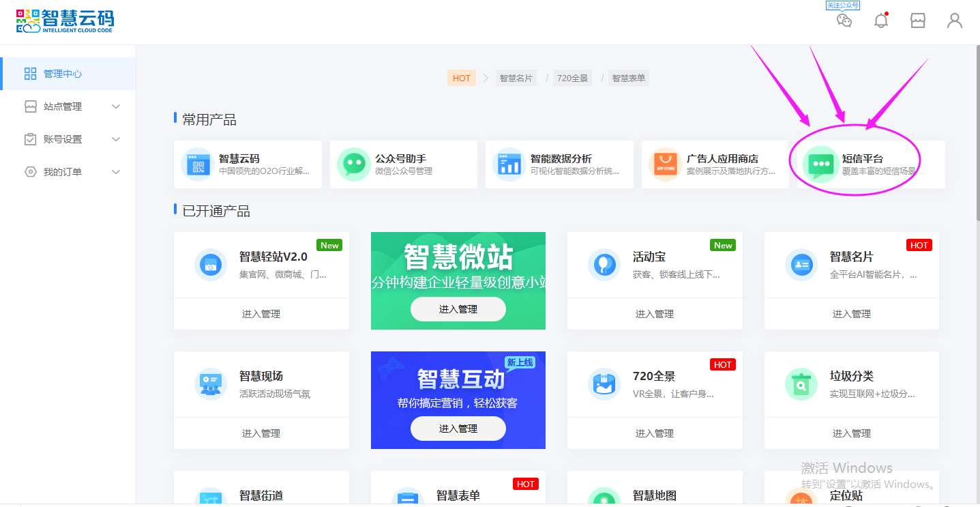Click 进入管理 on 智慧微站 banner
The image size is (980, 507).
tap(458, 309)
